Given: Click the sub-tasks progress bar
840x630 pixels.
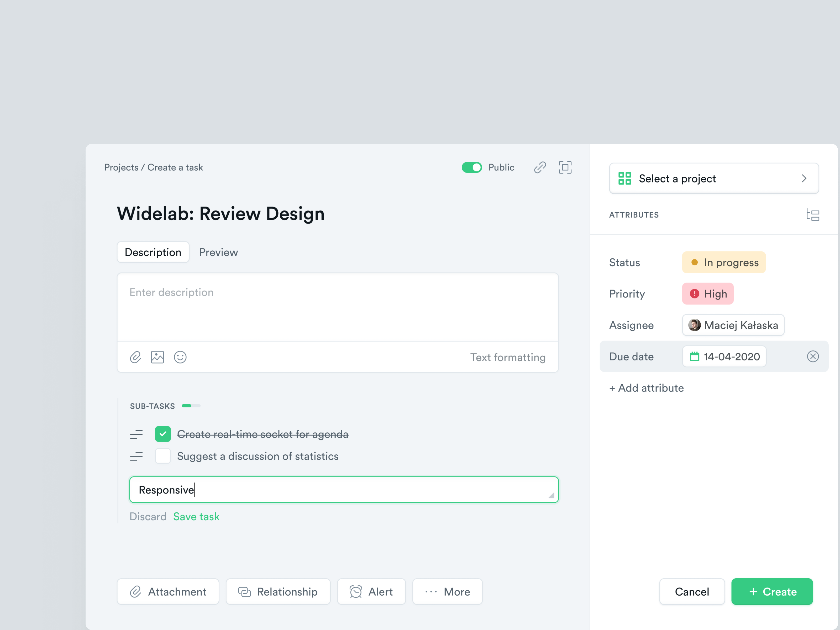Looking at the screenshot, I should [x=191, y=406].
